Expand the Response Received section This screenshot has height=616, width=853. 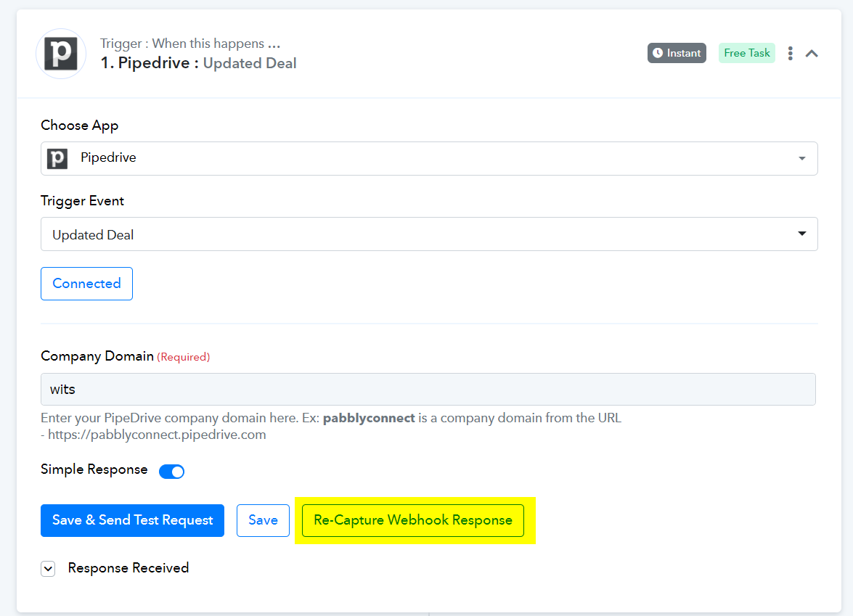(x=48, y=569)
